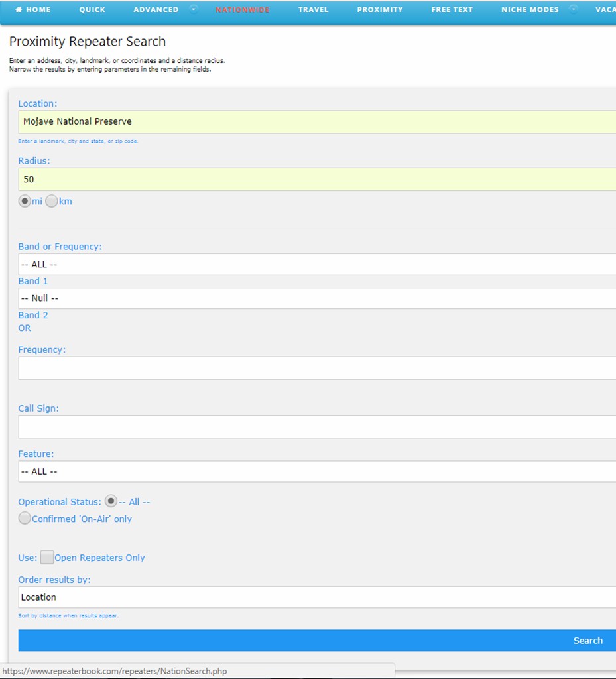Expand the Niche Modes menu arrow
Image resolution: width=616 pixels, height=679 pixels.
click(573, 9)
